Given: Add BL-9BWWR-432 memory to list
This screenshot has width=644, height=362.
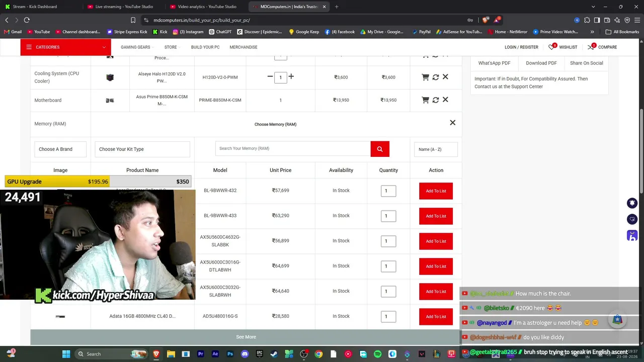Looking at the screenshot, I should point(436,191).
